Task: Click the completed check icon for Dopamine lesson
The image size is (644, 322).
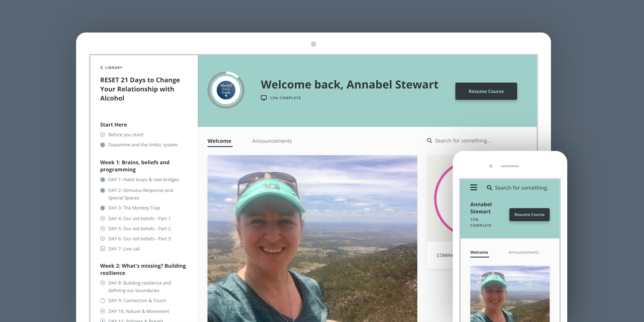Action: coord(102,145)
